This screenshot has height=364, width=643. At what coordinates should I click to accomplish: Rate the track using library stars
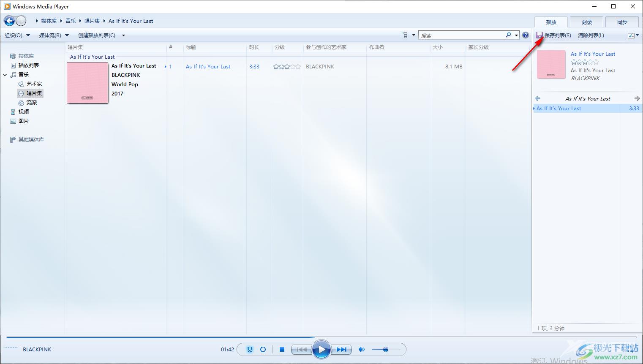pos(287,66)
